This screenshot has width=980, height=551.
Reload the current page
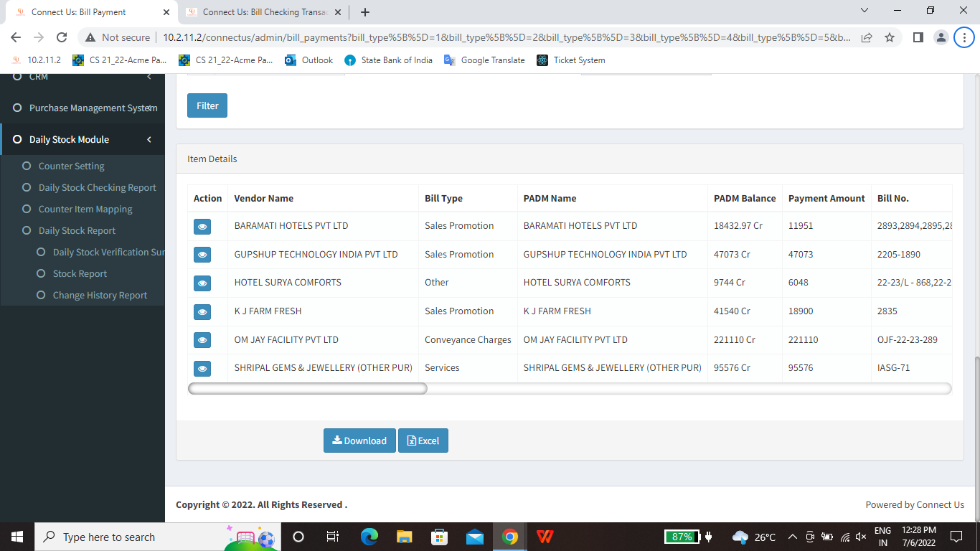tap(62, 37)
